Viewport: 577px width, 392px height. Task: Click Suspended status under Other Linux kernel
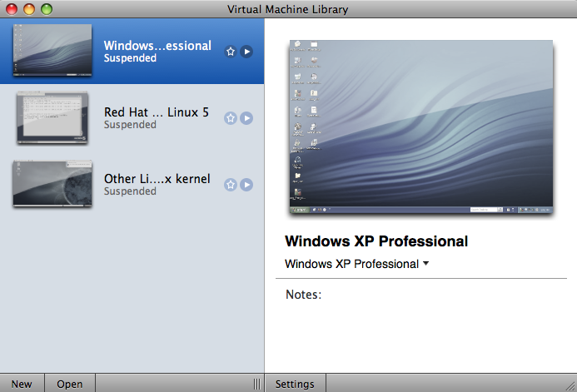(x=130, y=191)
